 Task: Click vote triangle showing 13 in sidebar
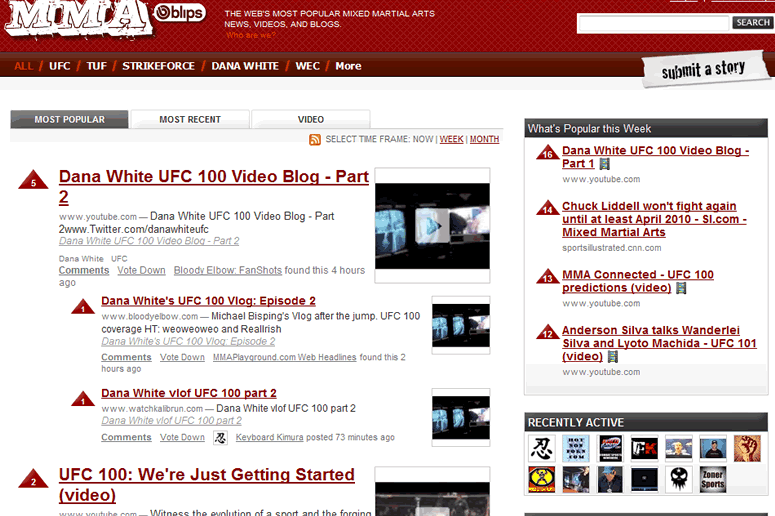click(x=548, y=276)
